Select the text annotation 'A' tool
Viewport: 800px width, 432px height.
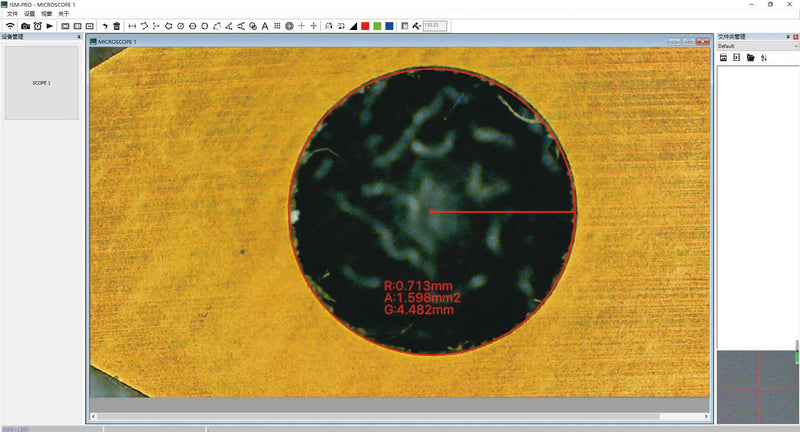click(x=264, y=26)
